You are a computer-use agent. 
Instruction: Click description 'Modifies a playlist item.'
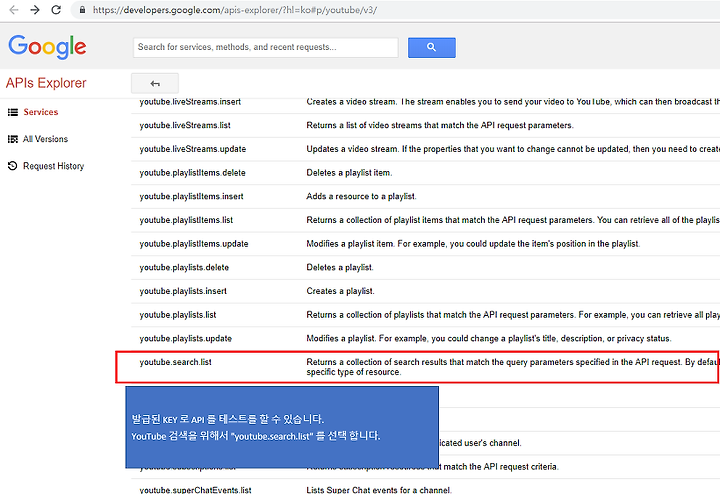point(473,244)
